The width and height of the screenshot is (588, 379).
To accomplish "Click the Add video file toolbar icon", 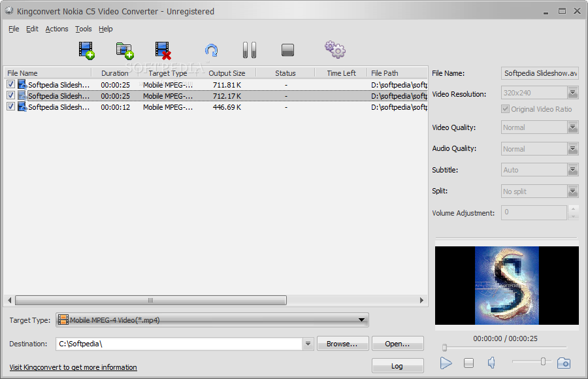I will [x=87, y=50].
